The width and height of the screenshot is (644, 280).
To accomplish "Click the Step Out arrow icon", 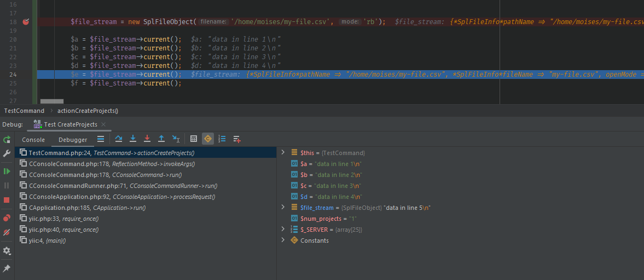I will 161,139.
